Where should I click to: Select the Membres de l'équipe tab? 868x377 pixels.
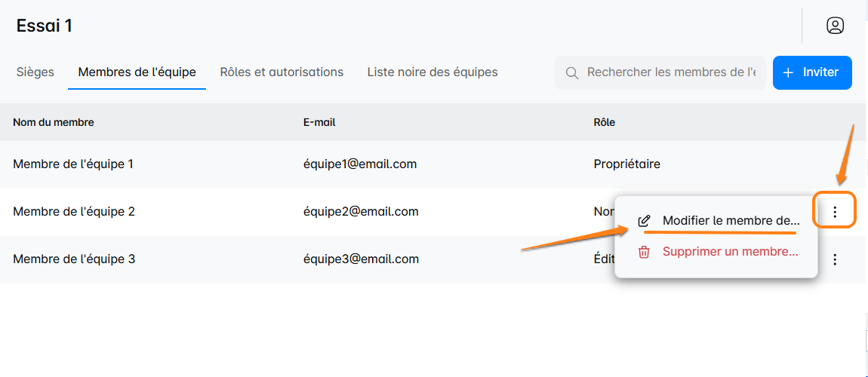pyautogui.click(x=137, y=72)
